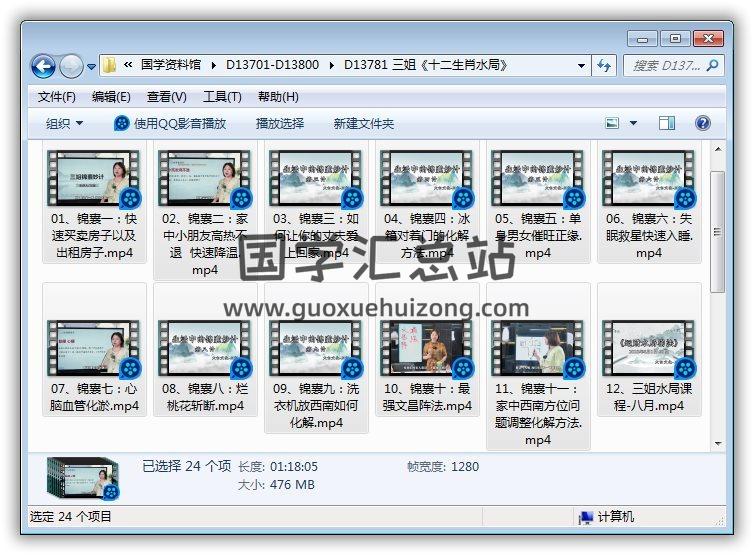Select video 06、锦囊六 thumbnail
The image size is (754, 555).
pyautogui.click(x=649, y=178)
